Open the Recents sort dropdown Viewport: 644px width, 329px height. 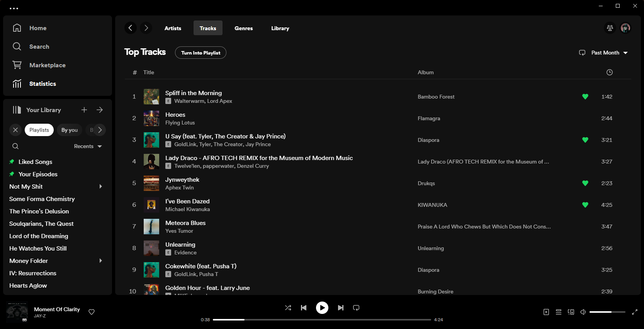pos(88,146)
